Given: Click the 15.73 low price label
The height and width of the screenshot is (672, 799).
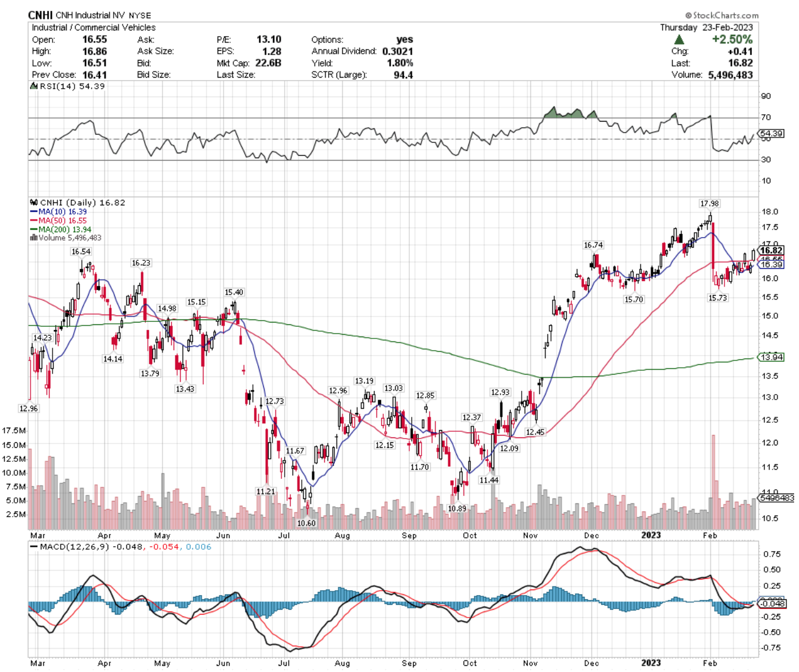Looking at the screenshot, I should 717,298.
